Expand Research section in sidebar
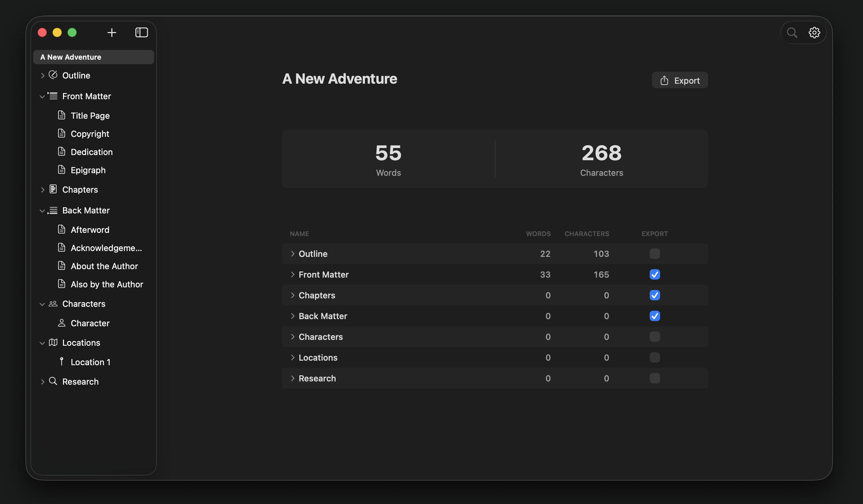Image resolution: width=863 pixels, height=504 pixels. pos(43,382)
